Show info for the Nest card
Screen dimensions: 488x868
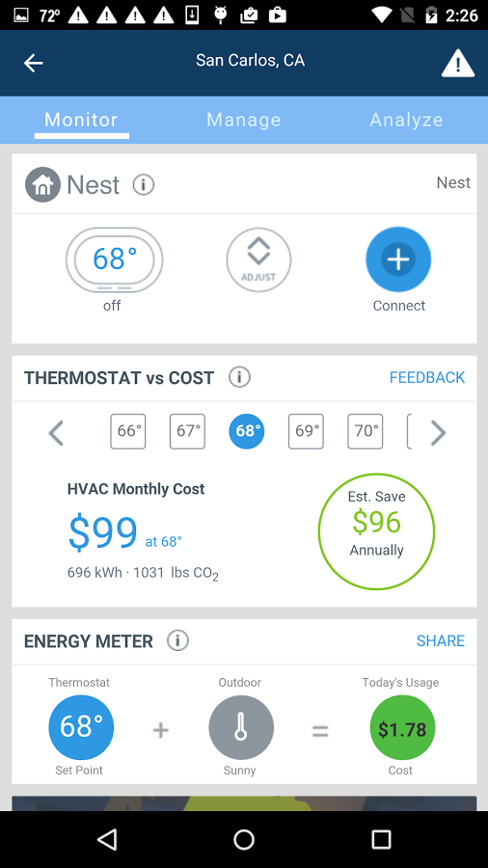pos(144,184)
